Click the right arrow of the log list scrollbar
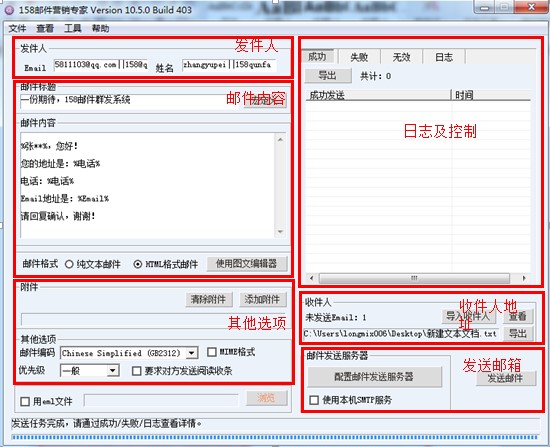The width and height of the screenshot is (550, 447). click(x=524, y=278)
